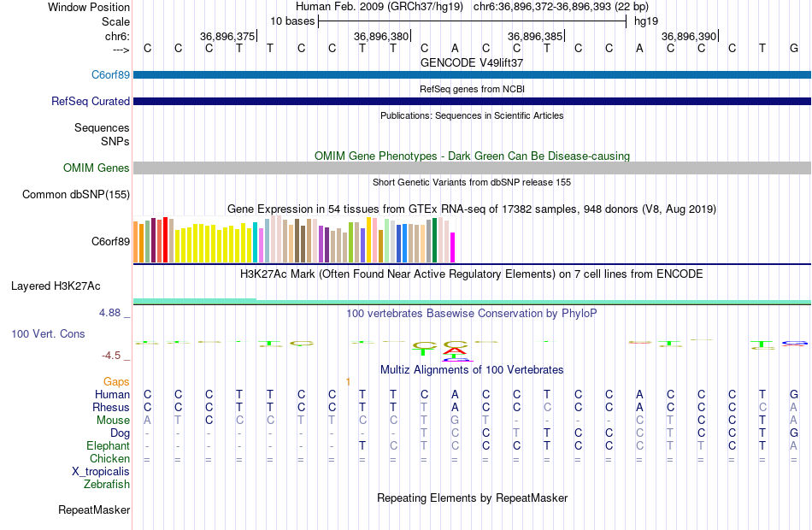The width and height of the screenshot is (812, 530).
Task: Open the OMIM Gene Phenotypes track title
Action: click(x=472, y=156)
